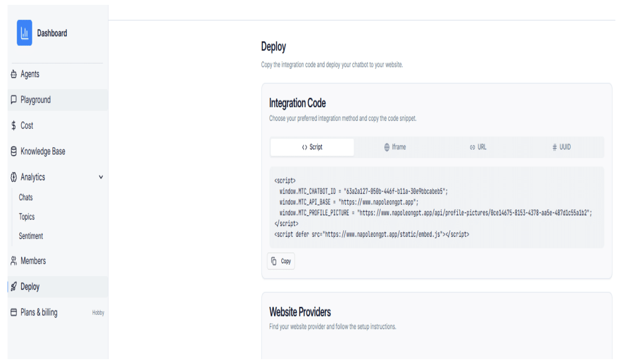Collapse the Analytics section chevron
617x364 pixels.
click(x=101, y=177)
